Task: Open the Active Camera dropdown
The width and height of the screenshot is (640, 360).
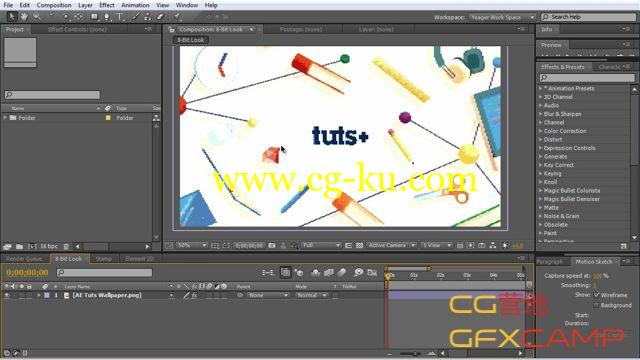Action: pos(391,245)
